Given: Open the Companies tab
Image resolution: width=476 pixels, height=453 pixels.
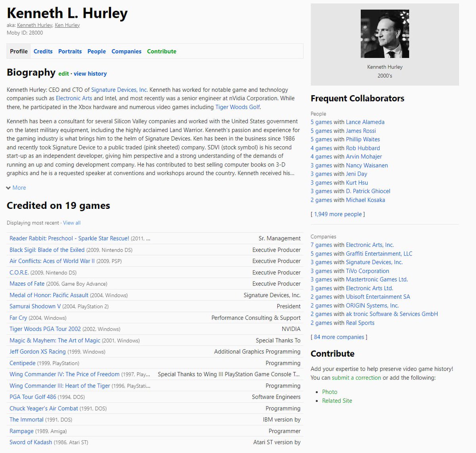Looking at the screenshot, I should click(x=126, y=52).
